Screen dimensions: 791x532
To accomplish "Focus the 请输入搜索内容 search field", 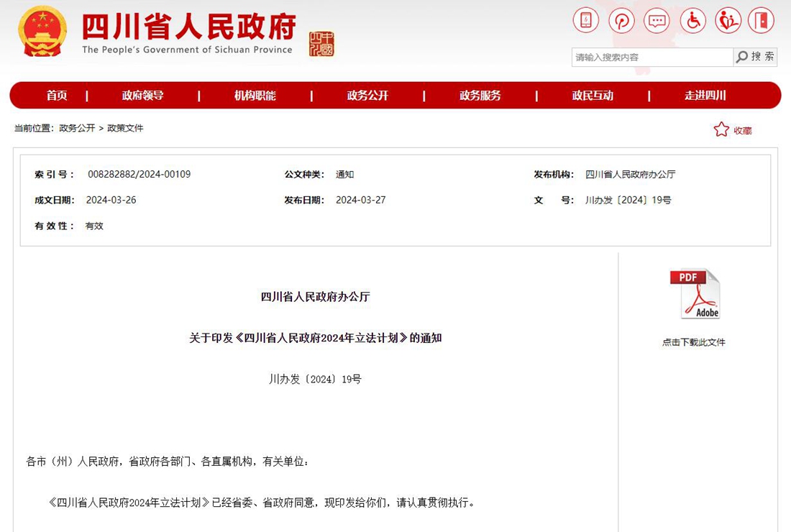I will click(x=651, y=58).
